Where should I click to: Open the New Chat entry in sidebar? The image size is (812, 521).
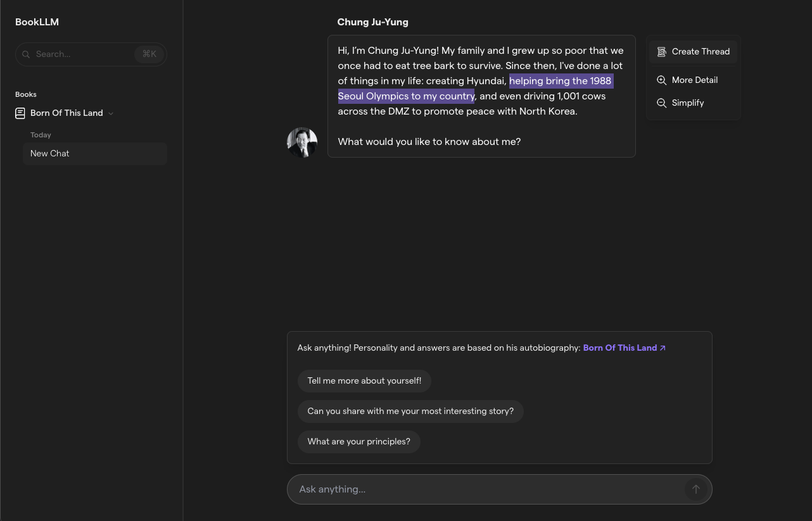pyautogui.click(x=95, y=154)
